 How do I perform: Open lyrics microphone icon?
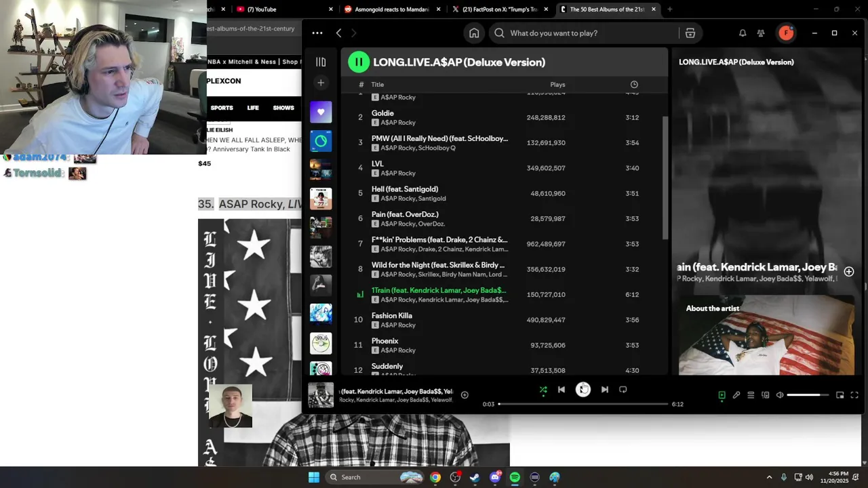pos(736,395)
